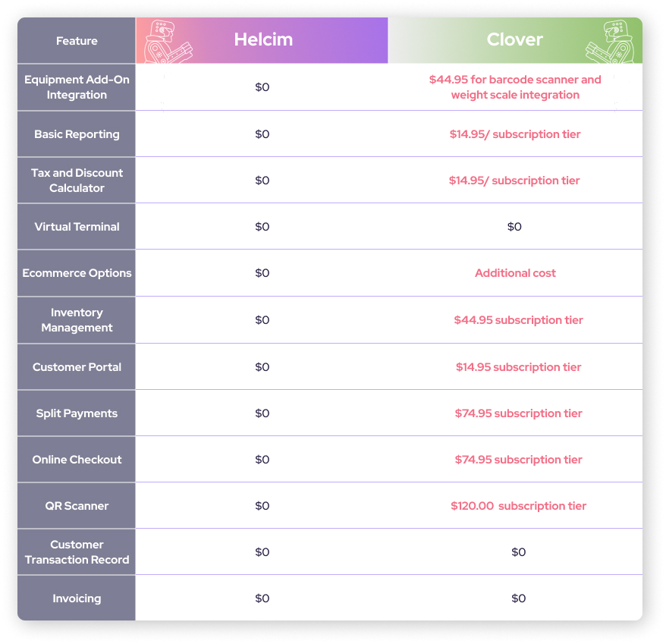Click the robot illustration in the Helcim header

point(167,42)
